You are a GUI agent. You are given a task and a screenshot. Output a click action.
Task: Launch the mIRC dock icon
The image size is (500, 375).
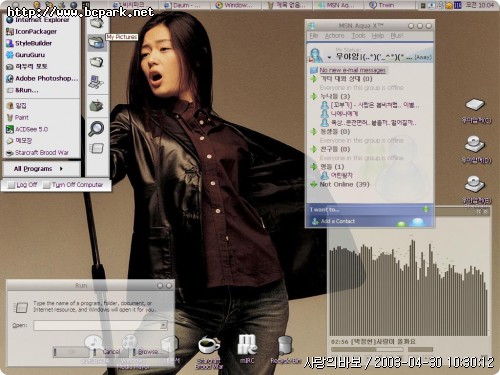247,345
